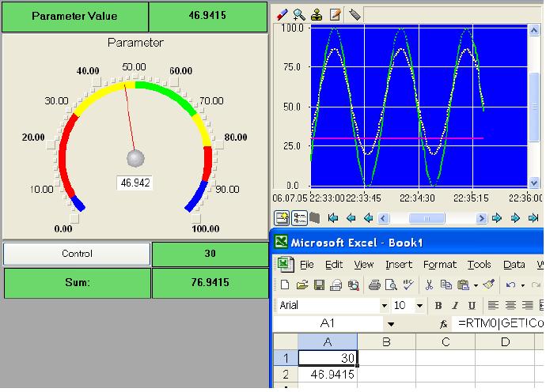Click the gauge center needle hub

pos(135,158)
